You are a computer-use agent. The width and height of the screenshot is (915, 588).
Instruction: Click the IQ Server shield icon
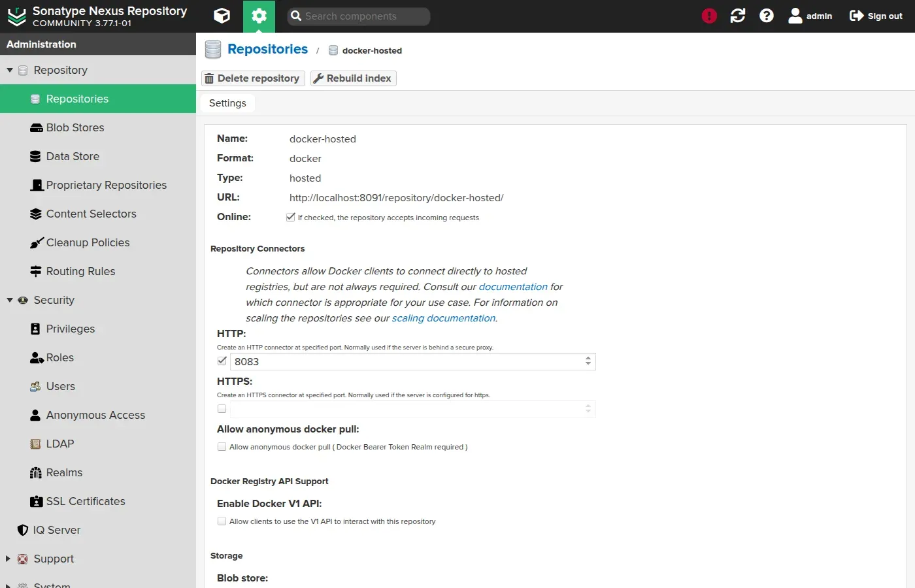coord(23,530)
